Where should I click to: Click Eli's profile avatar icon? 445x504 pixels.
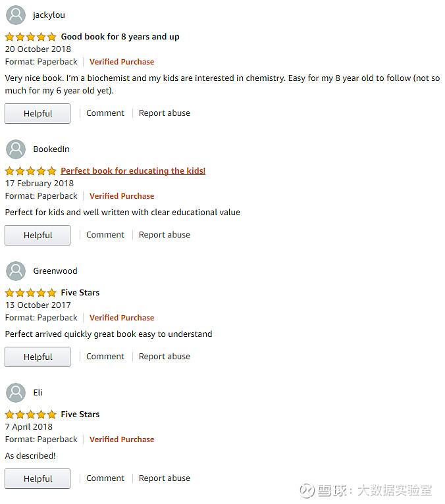click(x=16, y=393)
